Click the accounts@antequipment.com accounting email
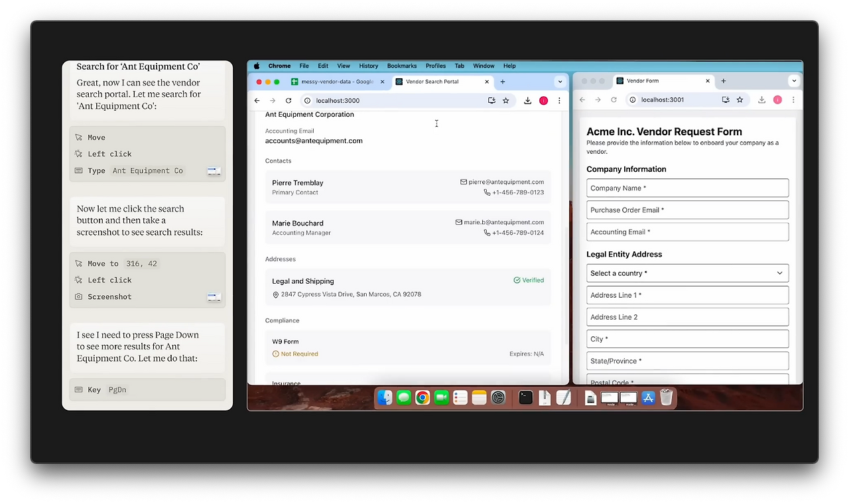849x504 pixels. point(314,141)
